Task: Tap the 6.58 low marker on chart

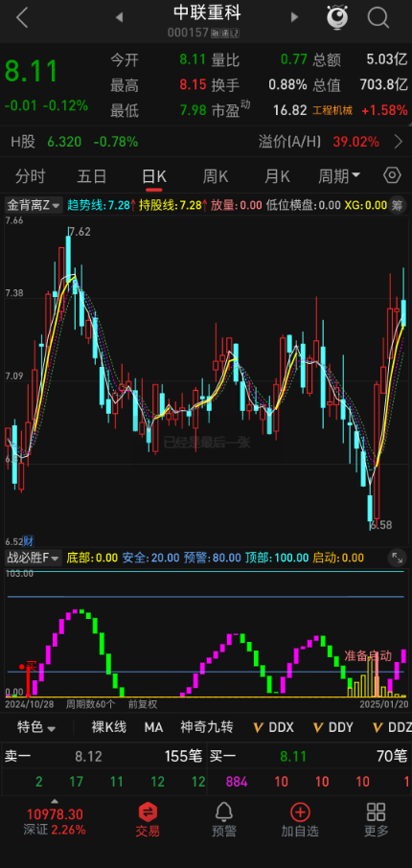Action: [381, 525]
